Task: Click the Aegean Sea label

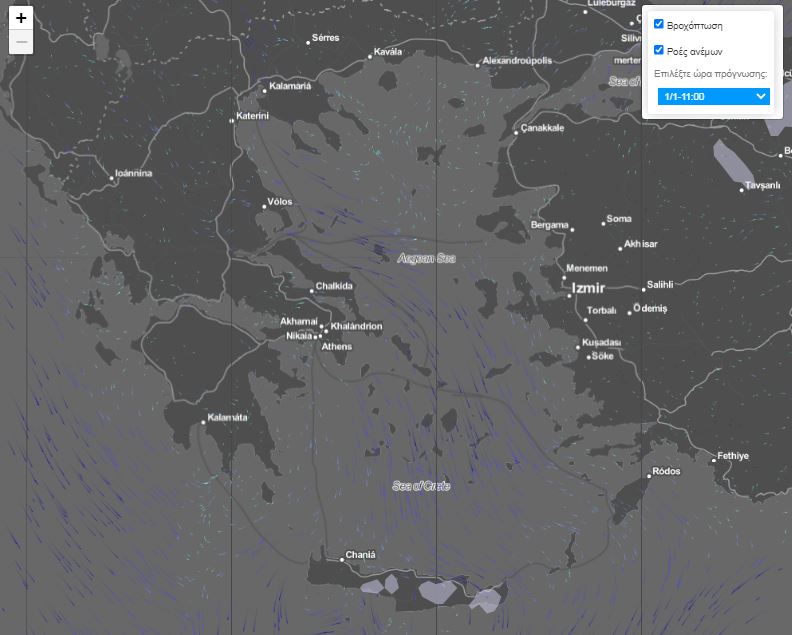Action: tap(426, 259)
